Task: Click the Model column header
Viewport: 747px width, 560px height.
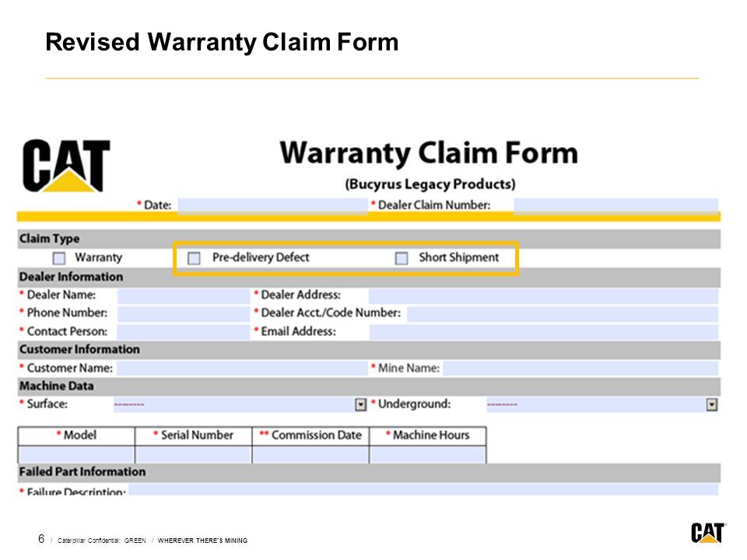Action: pyautogui.click(x=76, y=436)
